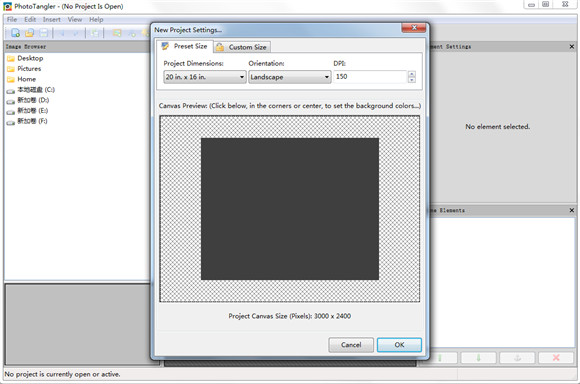Switch to the Preset Size tab

pyautogui.click(x=185, y=46)
